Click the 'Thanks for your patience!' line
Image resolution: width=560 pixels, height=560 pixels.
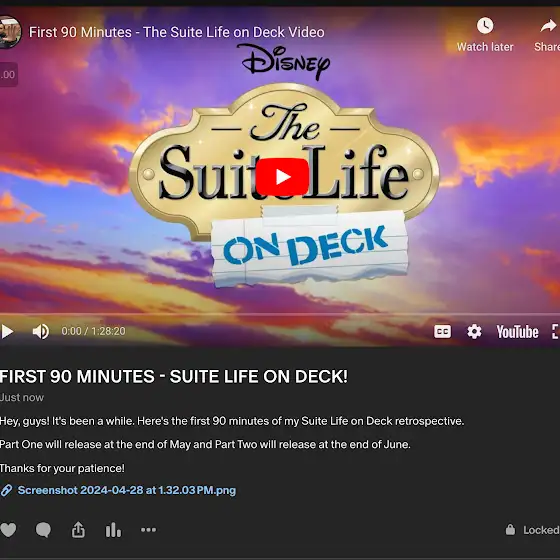pos(62,468)
